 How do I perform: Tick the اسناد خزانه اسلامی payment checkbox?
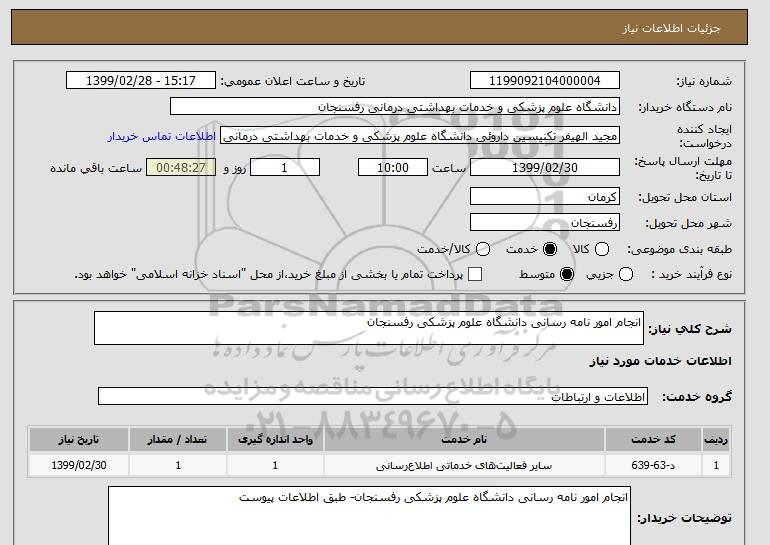[475, 274]
